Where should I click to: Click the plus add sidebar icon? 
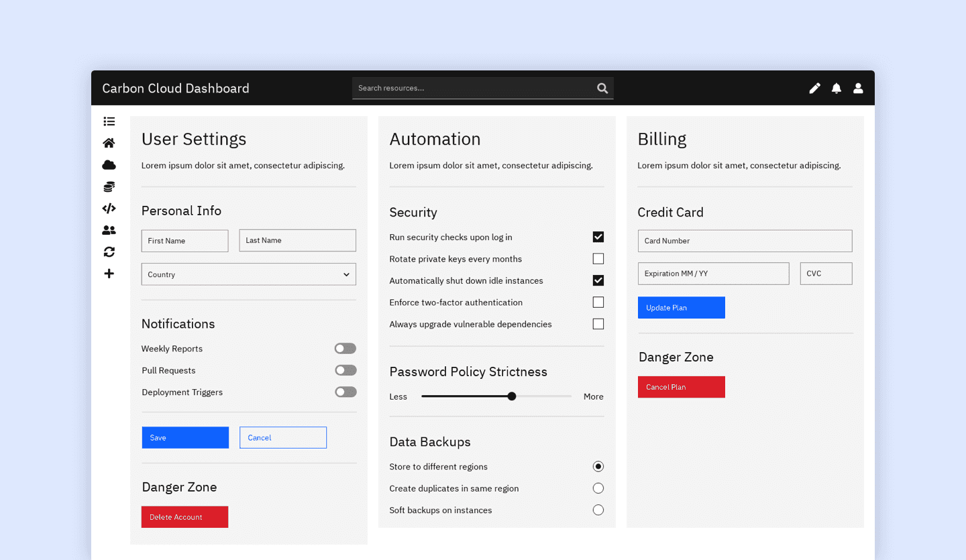[109, 274]
